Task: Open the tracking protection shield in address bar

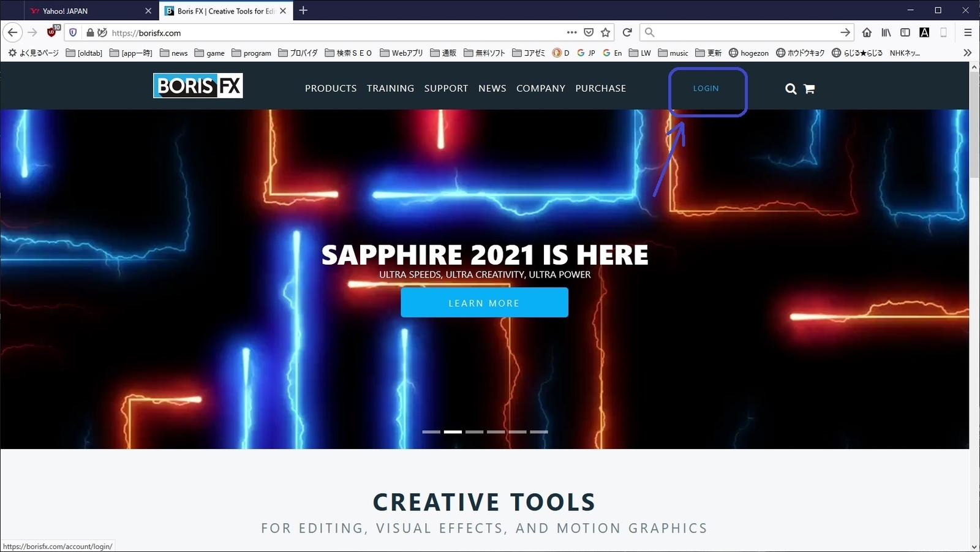Action: pyautogui.click(x=73, y=32)
